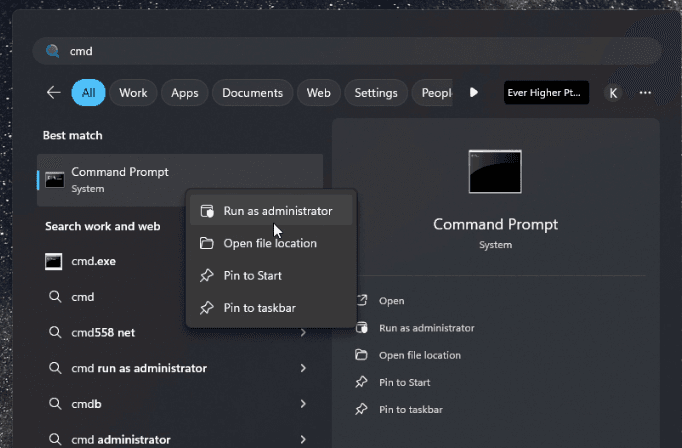Viewport: 682px width, 448px height.
Task: Open the three-dots more options menu
Action: coord(646,93)
